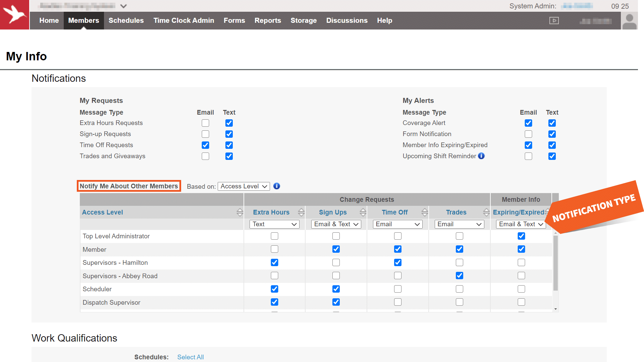Open Expiring/Expired notification type dropdown

[x=521, y=224]
